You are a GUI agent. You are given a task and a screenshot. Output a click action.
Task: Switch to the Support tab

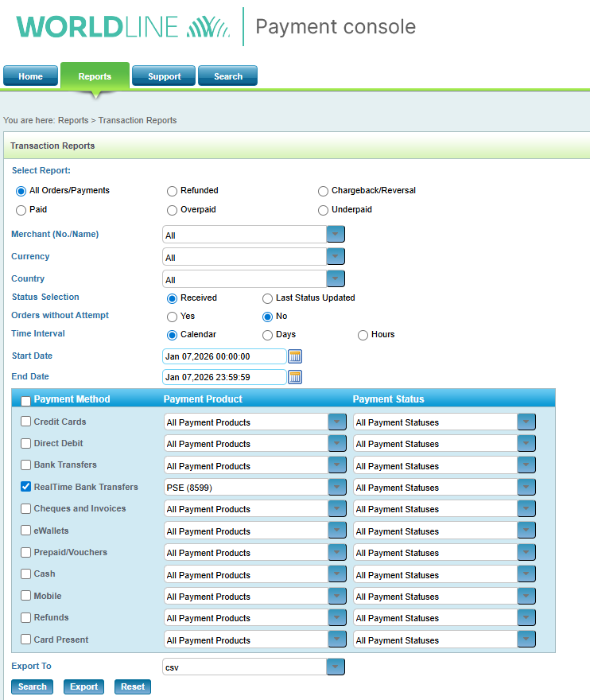[x=165, y=76]
